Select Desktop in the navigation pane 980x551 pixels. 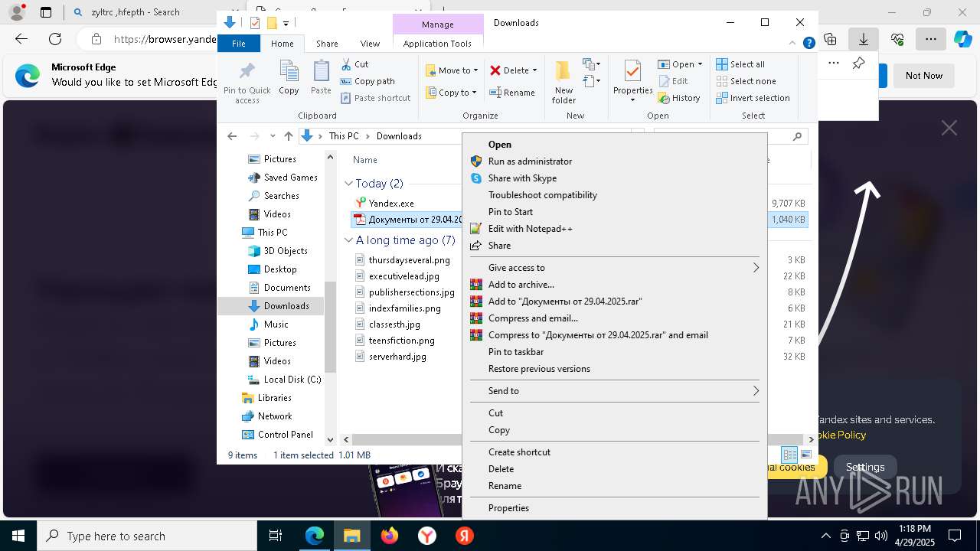(280, 269)
